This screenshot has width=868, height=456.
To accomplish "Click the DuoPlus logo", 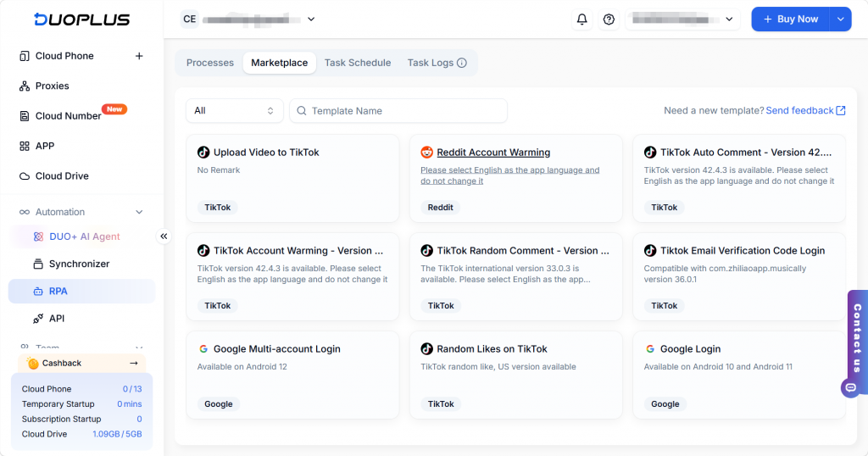I will (81, 19).
